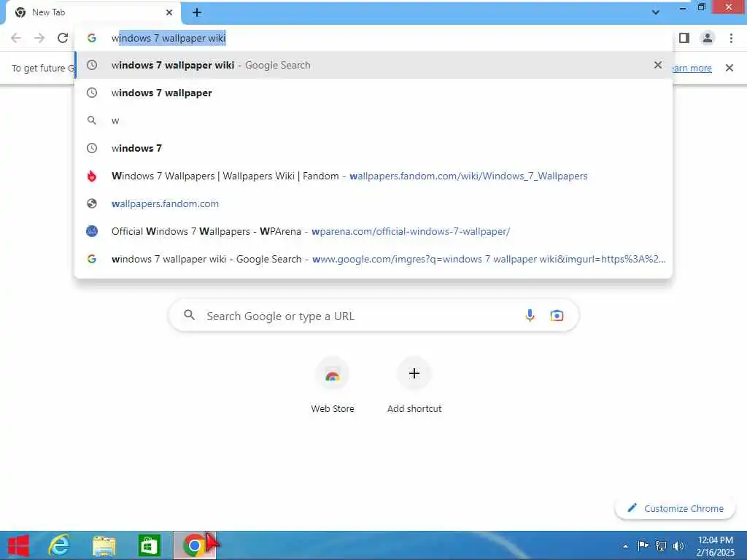Open the Web Store shortcut
The height and width of the screenshot is (560, 747).
click(333, 385)
